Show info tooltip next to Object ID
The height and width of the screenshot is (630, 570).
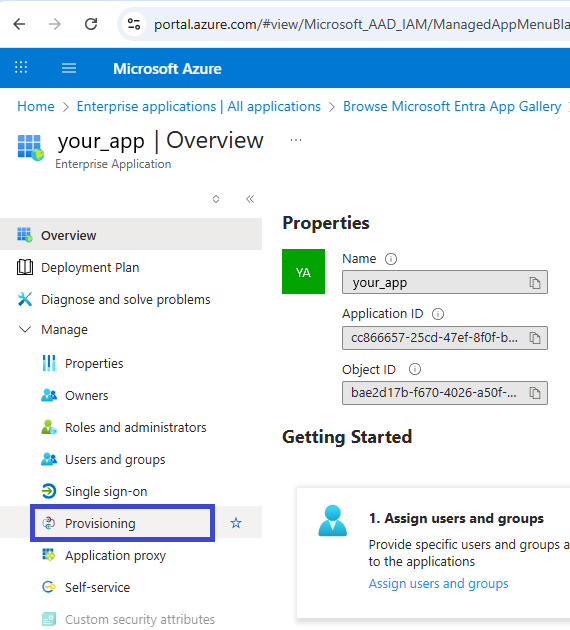(x=415, y=369)
